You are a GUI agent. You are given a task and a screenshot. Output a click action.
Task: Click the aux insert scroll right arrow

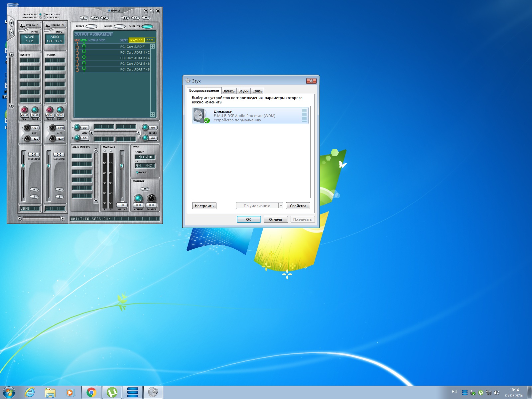pyautogui.click(x=138, y=133)
